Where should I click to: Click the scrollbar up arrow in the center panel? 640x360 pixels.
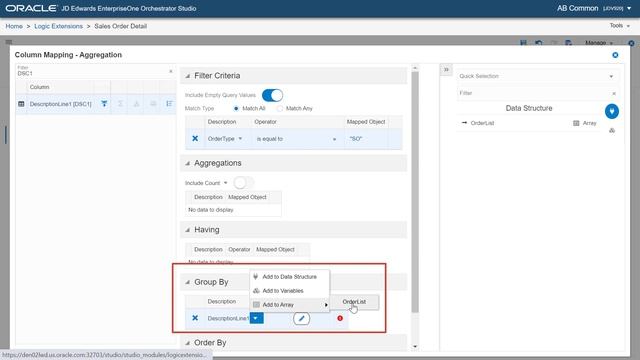pyautogui.click(x=415, y=68)
